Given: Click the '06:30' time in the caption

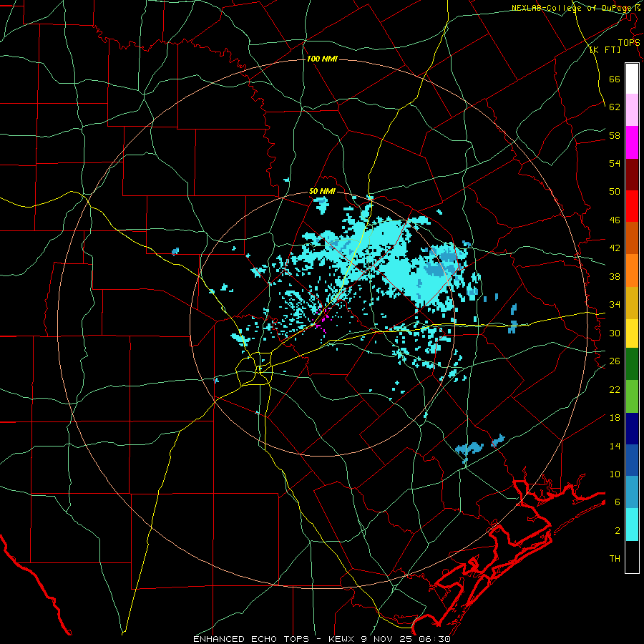Looking at the screenshot, I should (x=434, y=639).
